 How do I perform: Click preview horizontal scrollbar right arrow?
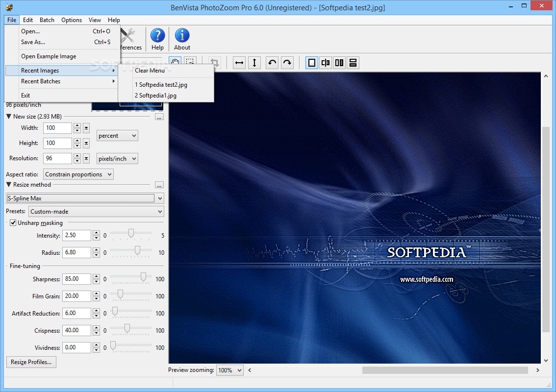(537, 370)
